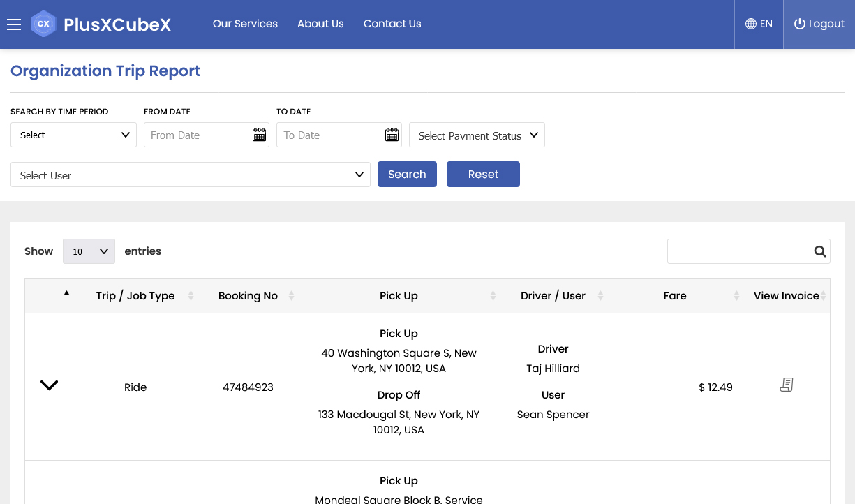Open the From Date calendar icon
Screen dimensions: 855x504
point(259,135)
